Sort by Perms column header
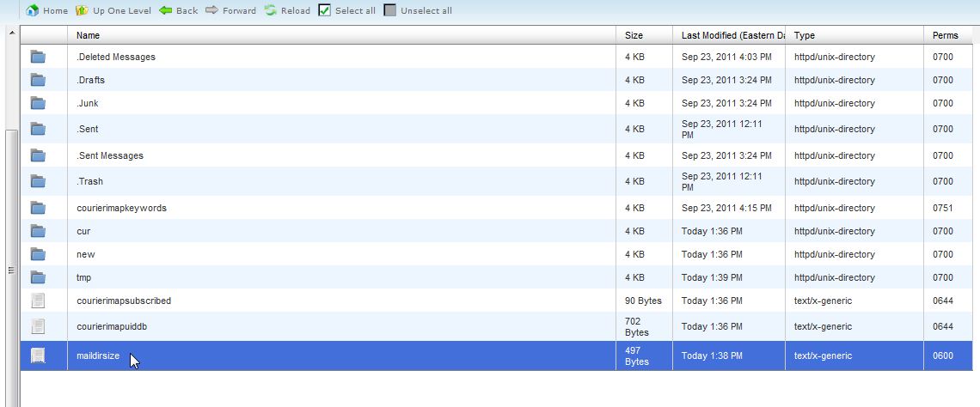980x407 pixels. pos(945,35)
